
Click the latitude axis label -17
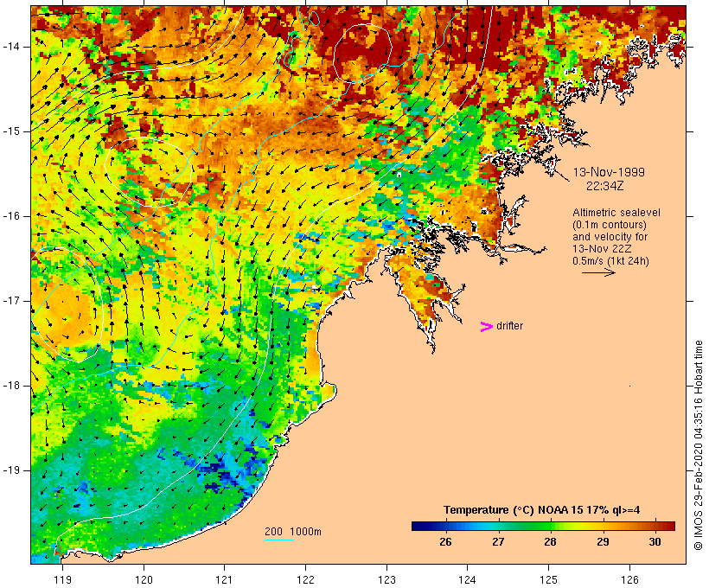click(x=11, y=301)
